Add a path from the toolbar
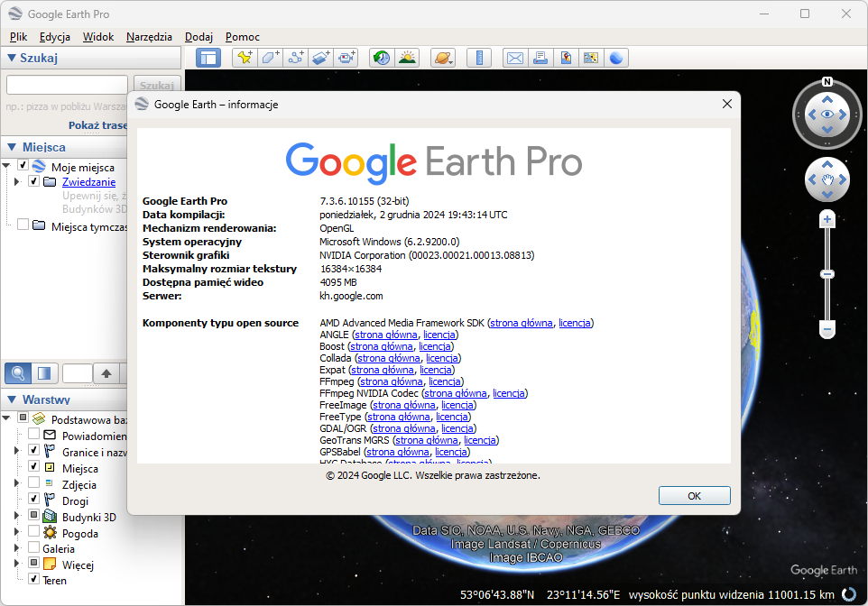 point(296,58)
